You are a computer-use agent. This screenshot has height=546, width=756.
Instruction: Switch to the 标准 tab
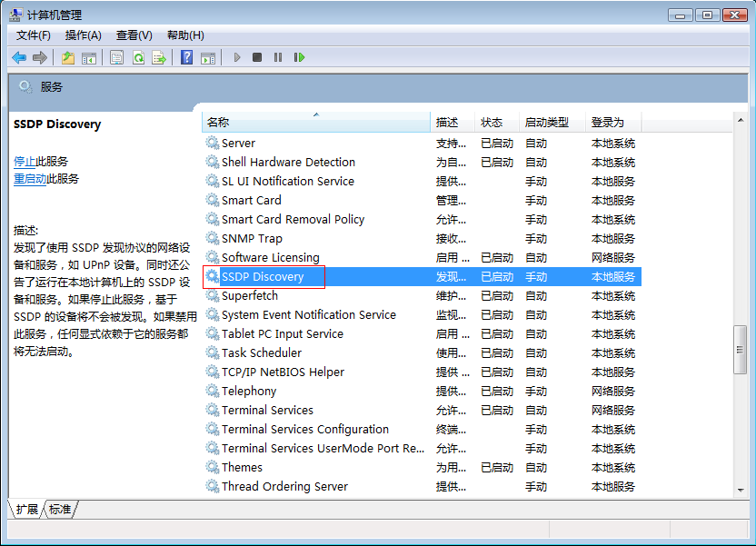[x=58, y=510]
